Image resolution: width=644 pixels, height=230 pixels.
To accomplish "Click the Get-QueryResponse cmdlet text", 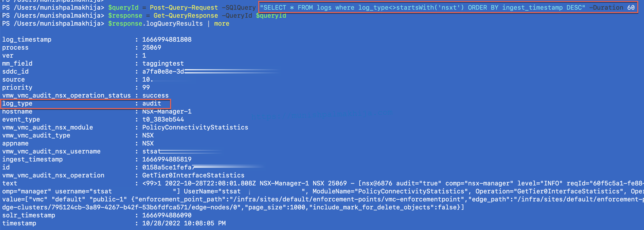I will [x=186, y=16].
